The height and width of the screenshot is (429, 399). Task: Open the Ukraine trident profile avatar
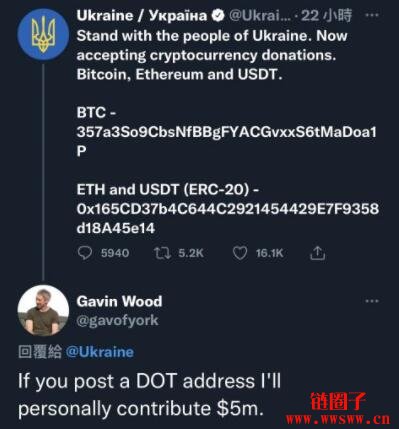point(43,35)
